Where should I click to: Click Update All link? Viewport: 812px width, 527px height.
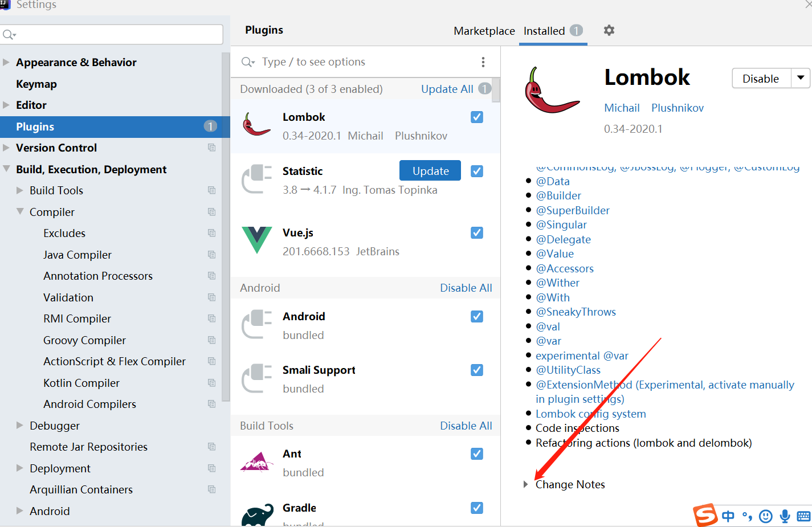[x=447, y=89]
